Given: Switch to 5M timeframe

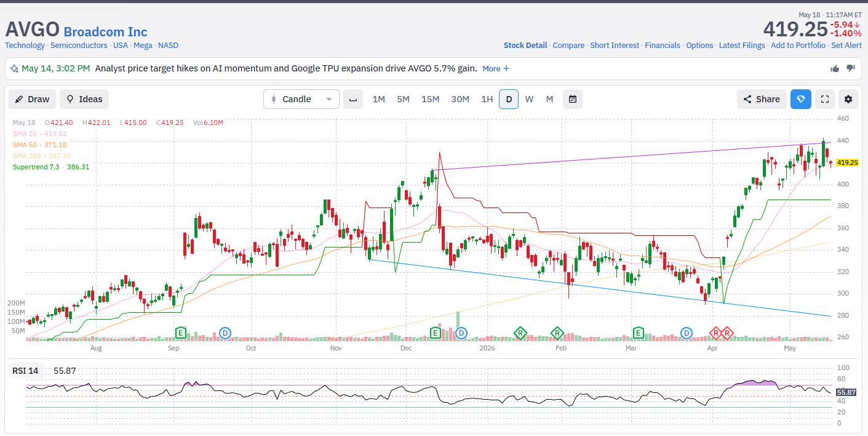Looking at the screenshot, I should click(x=403, y=99).
